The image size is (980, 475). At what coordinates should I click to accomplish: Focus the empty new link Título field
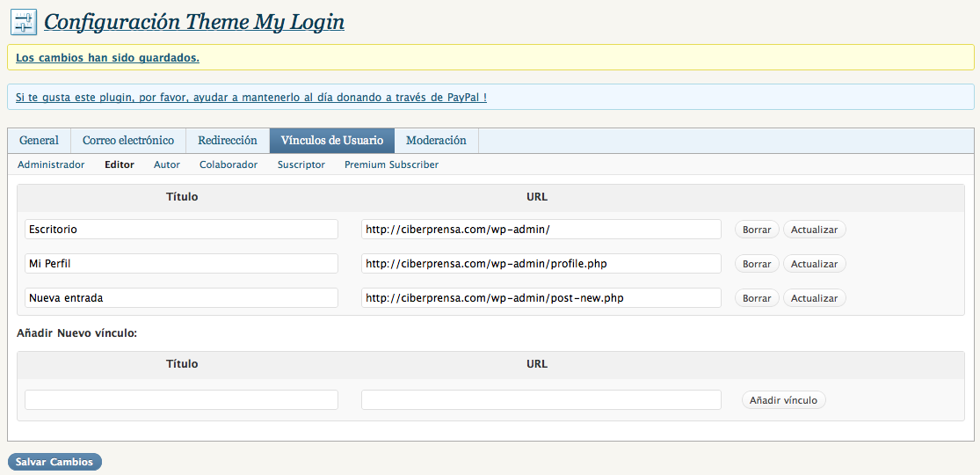click(x=181, y=400)
